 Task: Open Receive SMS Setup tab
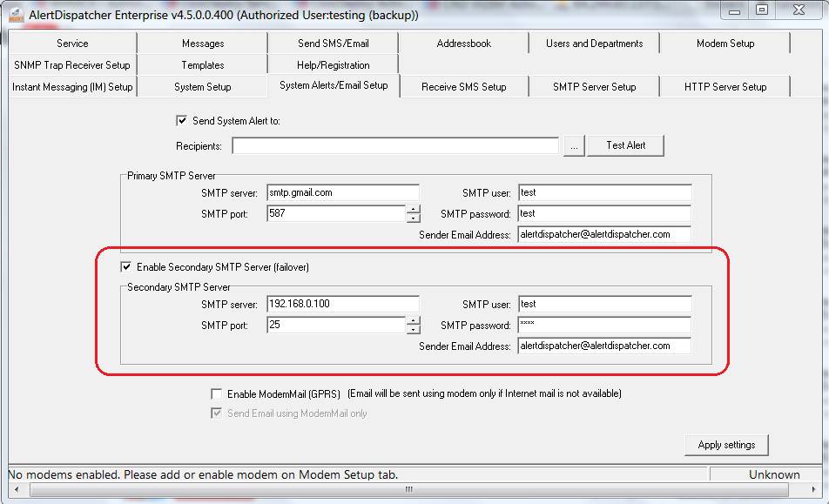(x=463, y=87)
